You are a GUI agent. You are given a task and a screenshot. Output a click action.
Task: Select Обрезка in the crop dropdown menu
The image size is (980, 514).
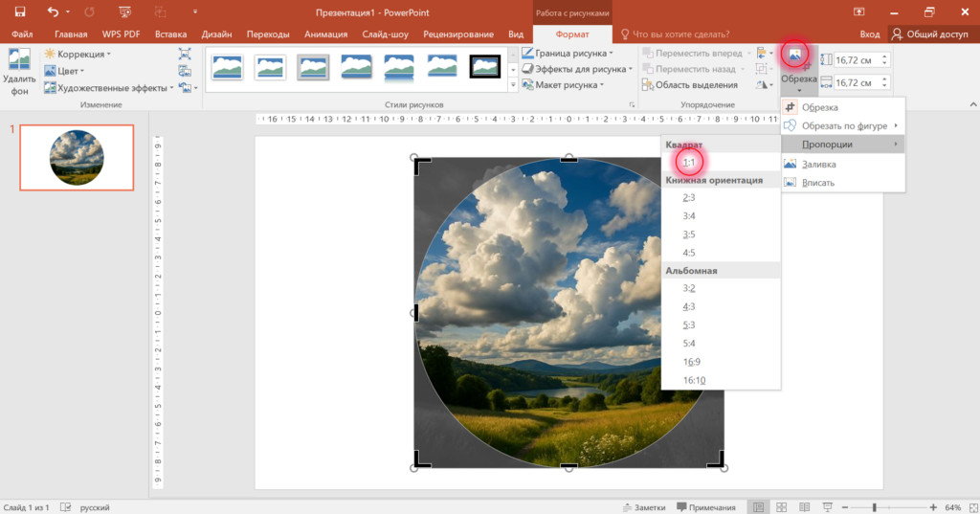coord(842,107)
